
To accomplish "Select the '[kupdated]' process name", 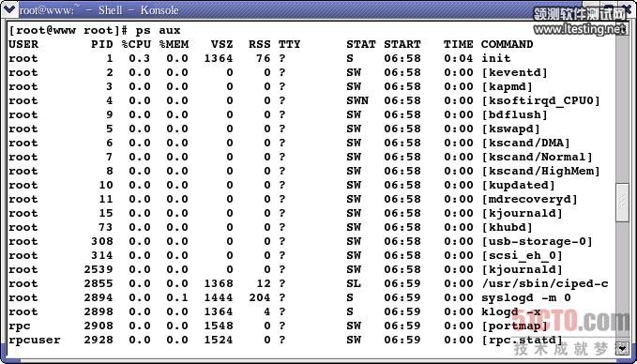I will pos(518,185).
